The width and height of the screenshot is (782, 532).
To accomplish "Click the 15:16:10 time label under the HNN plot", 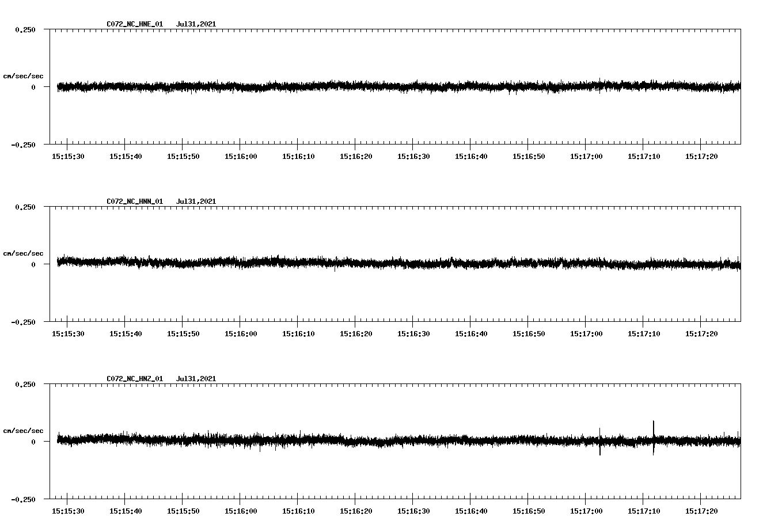I will click(x=298, y=334).
